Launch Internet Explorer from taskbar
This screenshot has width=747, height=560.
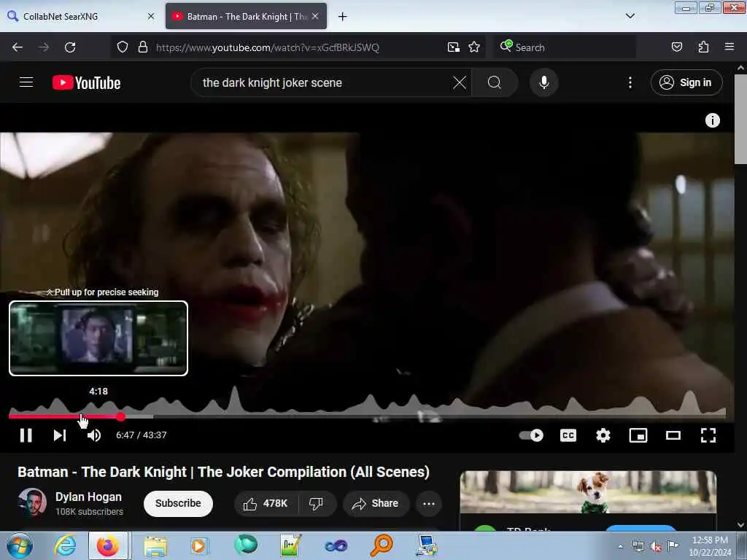tap(65, 545)
